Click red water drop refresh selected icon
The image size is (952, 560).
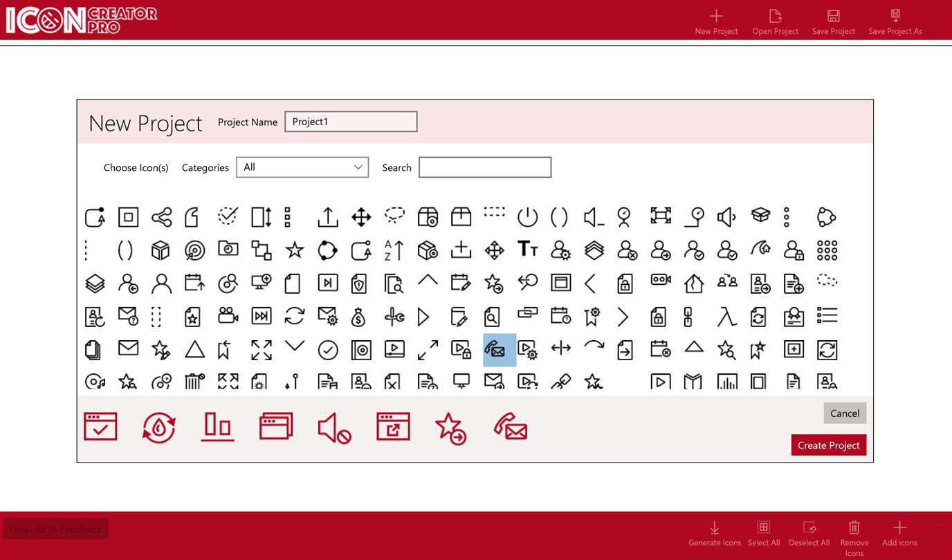tap(159, 427)
